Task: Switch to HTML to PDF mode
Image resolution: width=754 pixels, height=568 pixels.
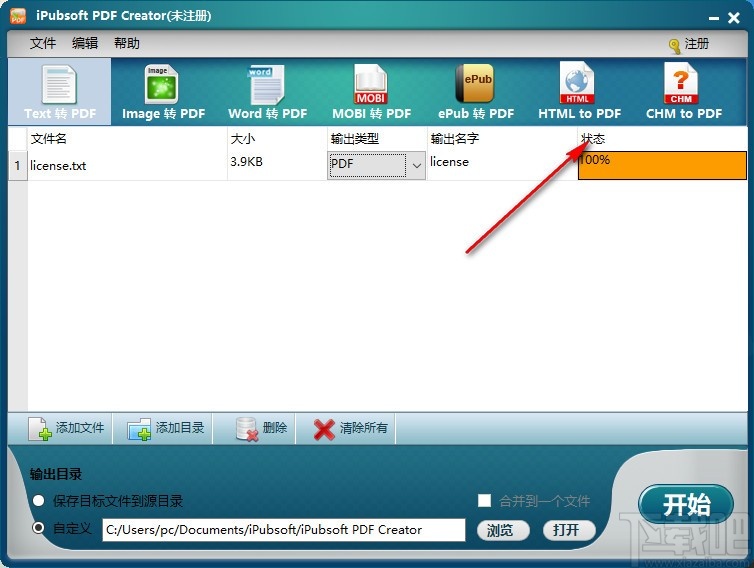Action: point(579,92)
